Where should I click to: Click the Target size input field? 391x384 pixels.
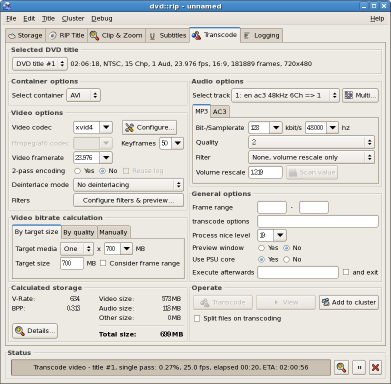click(72, 263)
